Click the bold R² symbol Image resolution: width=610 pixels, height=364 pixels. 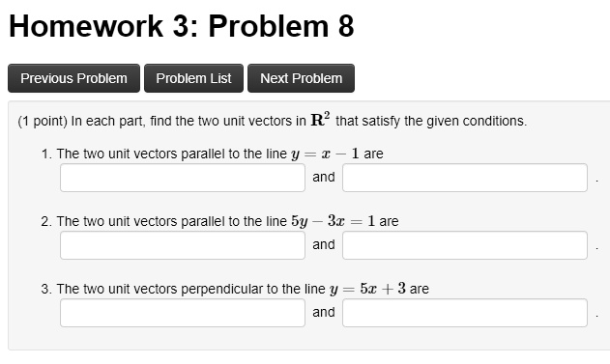pyautogui.click(x=320, y=120)
